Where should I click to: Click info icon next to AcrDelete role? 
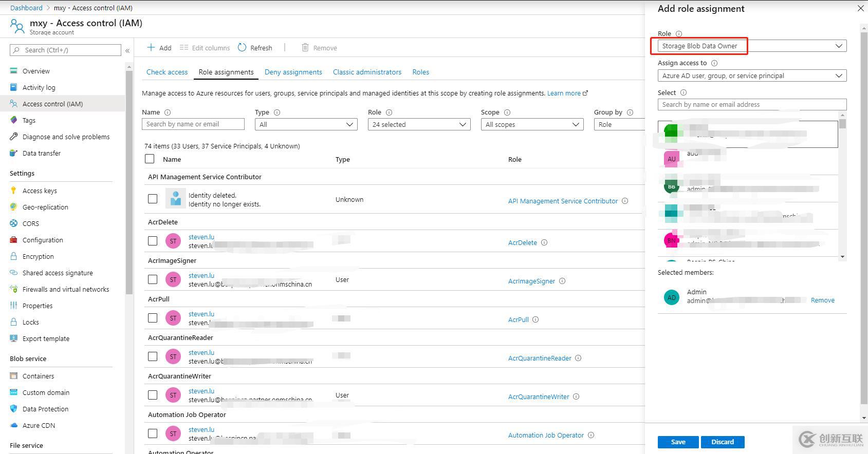(x=544, y=242)
